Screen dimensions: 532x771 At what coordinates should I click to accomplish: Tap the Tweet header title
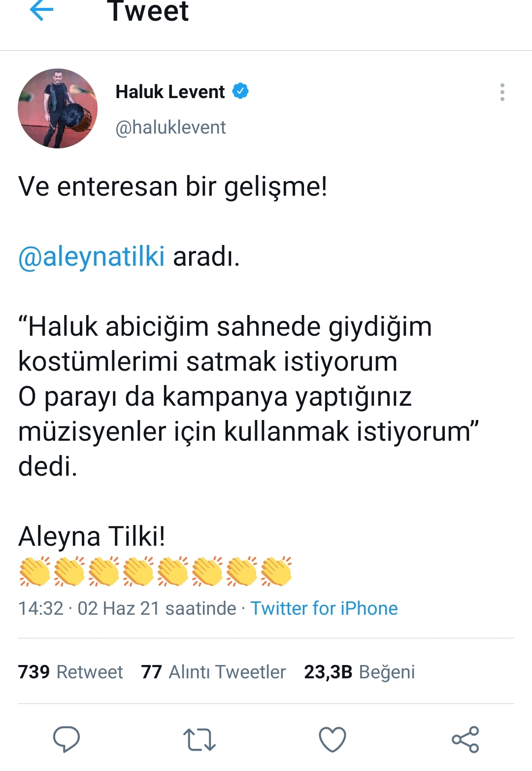tap(148, 12)
